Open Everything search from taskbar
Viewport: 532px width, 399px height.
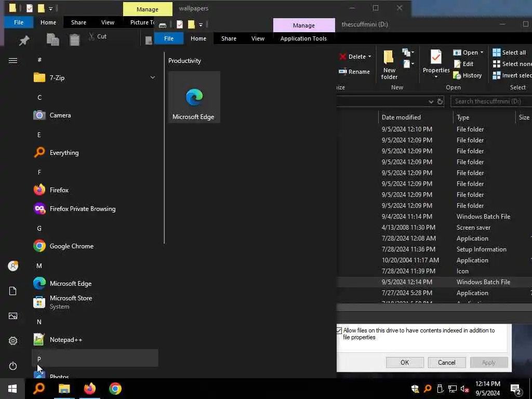coord(38,389)
